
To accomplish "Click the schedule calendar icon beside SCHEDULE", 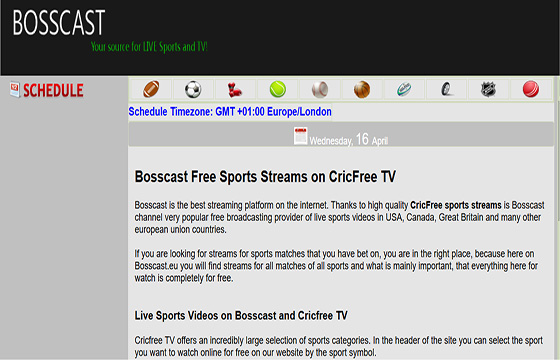I will [x=15, y=89].
